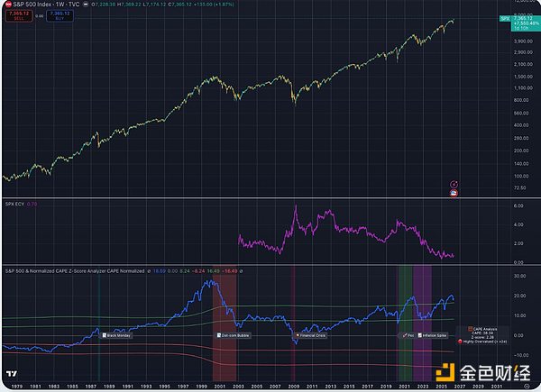Click the red Dot-com Bubble shaded region
Image resolution: width=541 pixels, height=392 pixels.
(x=225, y=324)
